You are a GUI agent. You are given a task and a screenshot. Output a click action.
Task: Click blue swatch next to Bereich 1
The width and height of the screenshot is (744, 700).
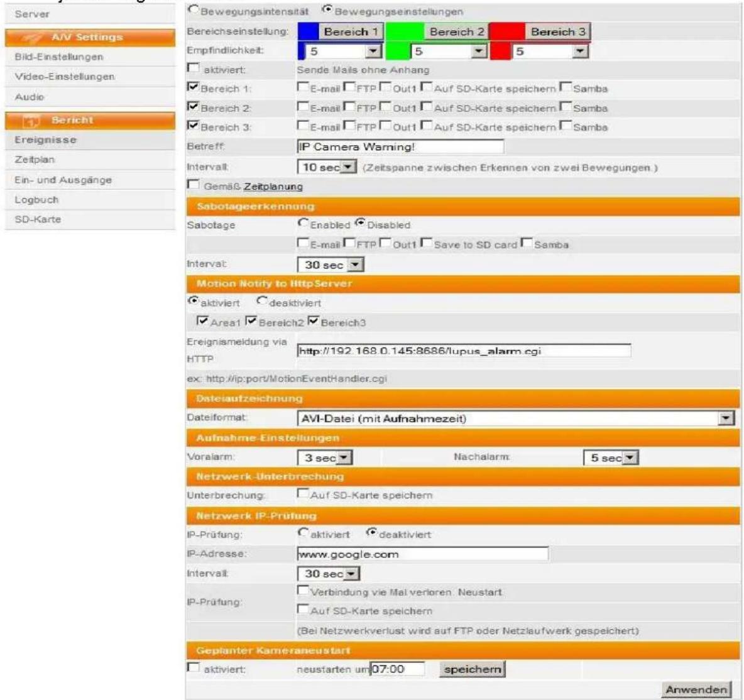tap(308, 32)
